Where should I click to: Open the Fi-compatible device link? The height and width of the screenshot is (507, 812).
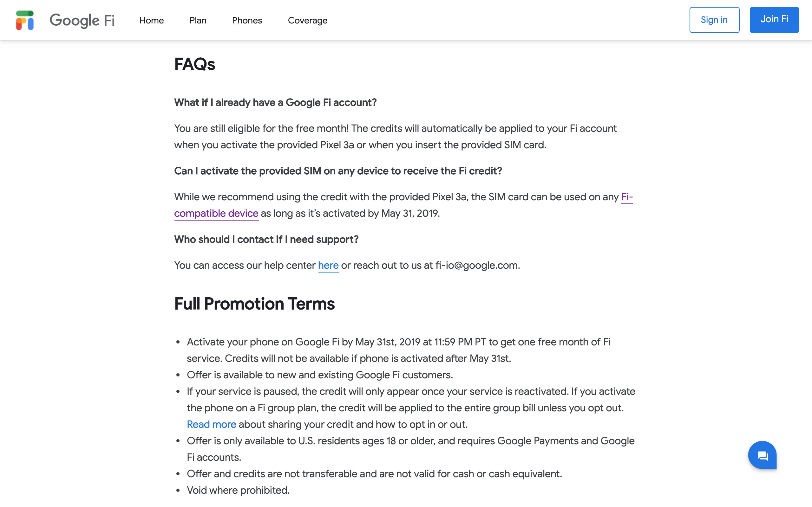click(216, 213)
